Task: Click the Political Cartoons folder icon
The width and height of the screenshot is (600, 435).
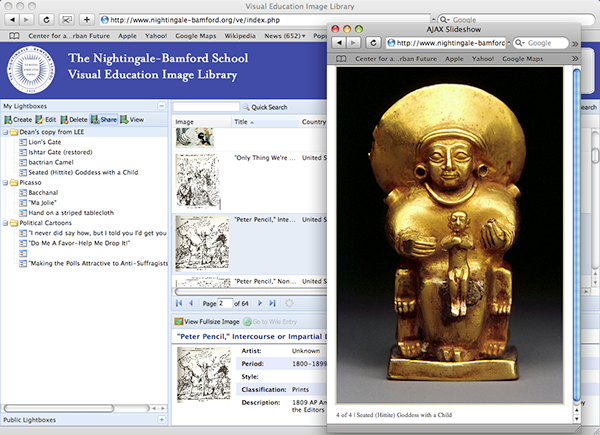Action: click(14, 223)
